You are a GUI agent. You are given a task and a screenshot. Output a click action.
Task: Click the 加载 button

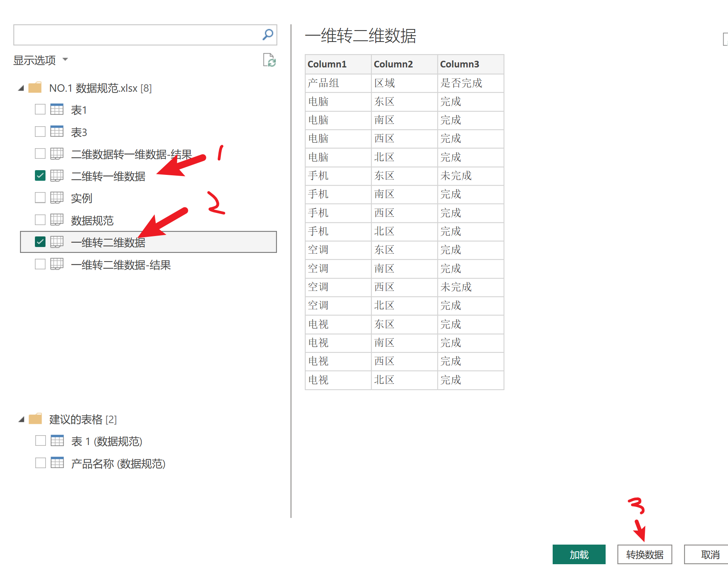click(579, 554)
